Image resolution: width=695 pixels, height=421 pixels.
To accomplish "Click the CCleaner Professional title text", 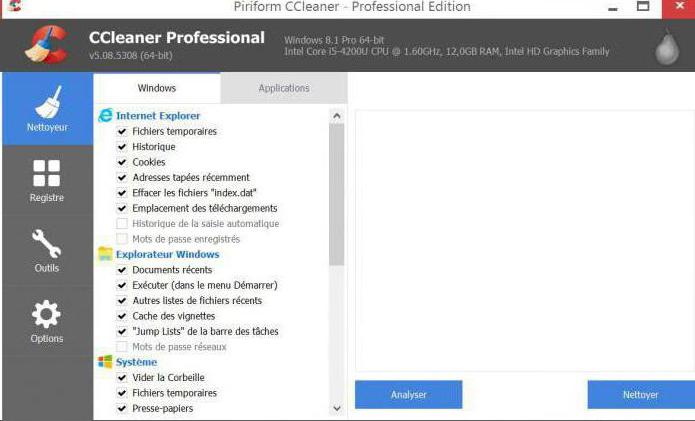I will 177,38.
